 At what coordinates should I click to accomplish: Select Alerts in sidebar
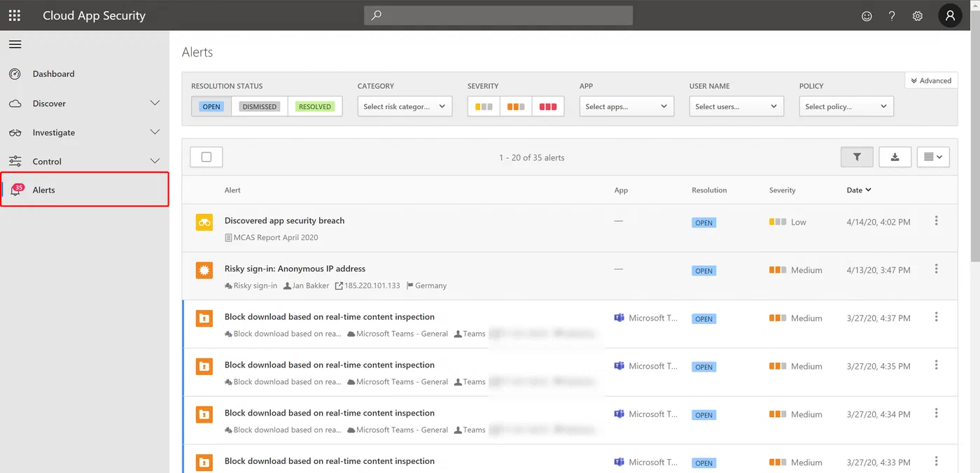coord(85,190)
